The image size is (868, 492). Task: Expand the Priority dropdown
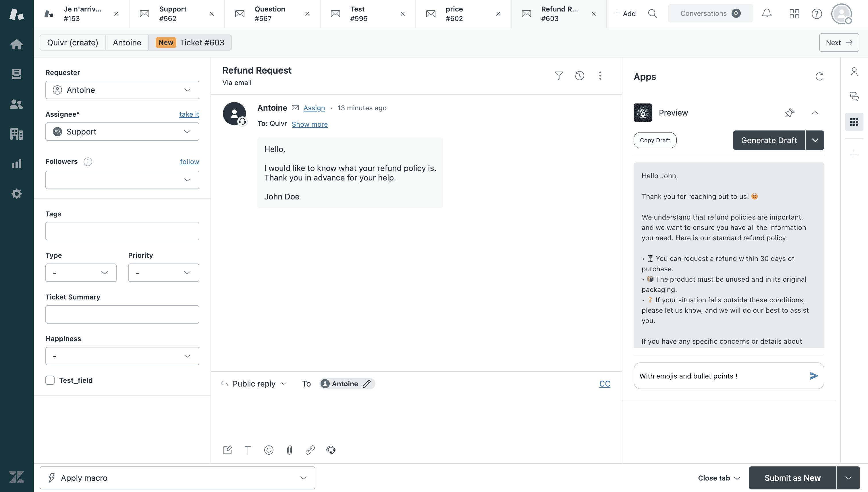click(163, 273)
